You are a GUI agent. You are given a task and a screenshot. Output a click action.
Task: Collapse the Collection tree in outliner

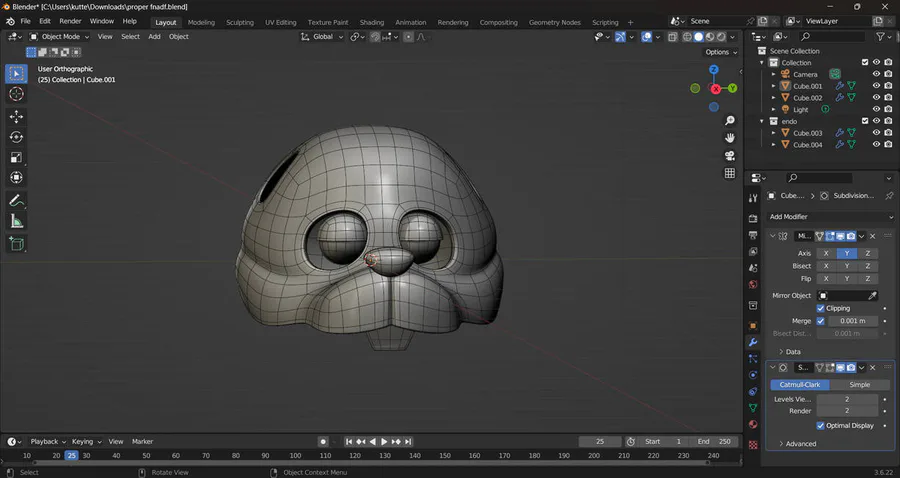(x=762, y=63)
